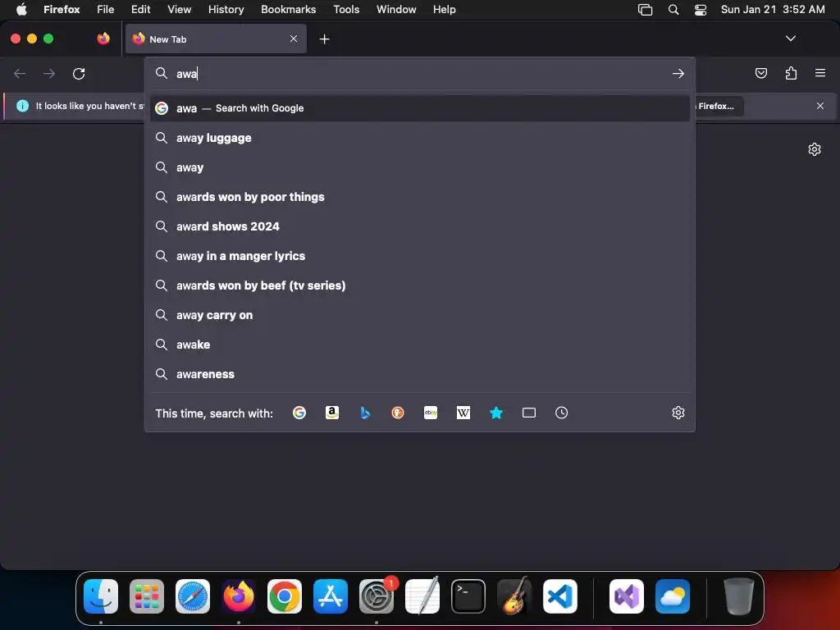Open the Window menu
The width and height of the screenshot is (840, 630).
click(396, 9)
